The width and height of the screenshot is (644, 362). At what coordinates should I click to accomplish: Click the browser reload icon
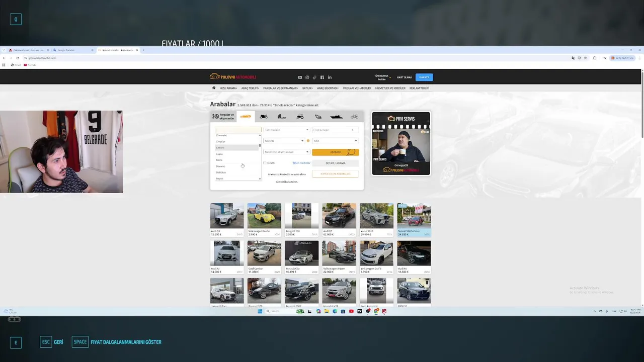click(x=18, y=58)
